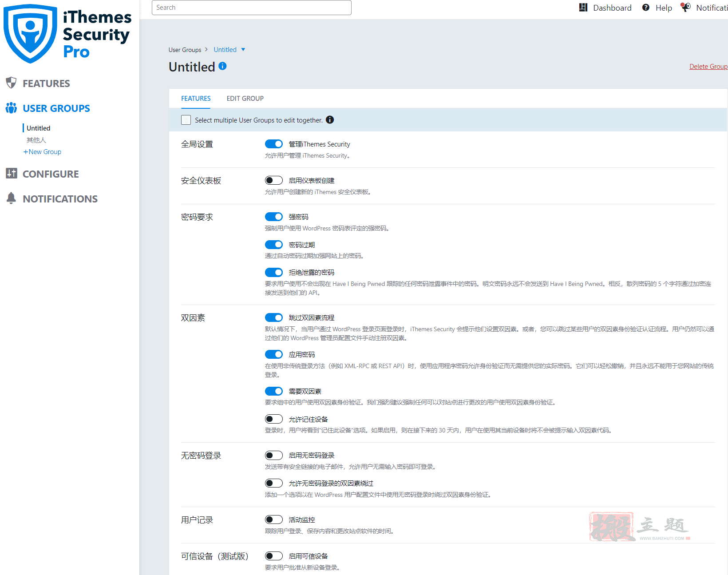
Task: Toggle off 管理iThemes Security switch
Action: tap(274, 144)
